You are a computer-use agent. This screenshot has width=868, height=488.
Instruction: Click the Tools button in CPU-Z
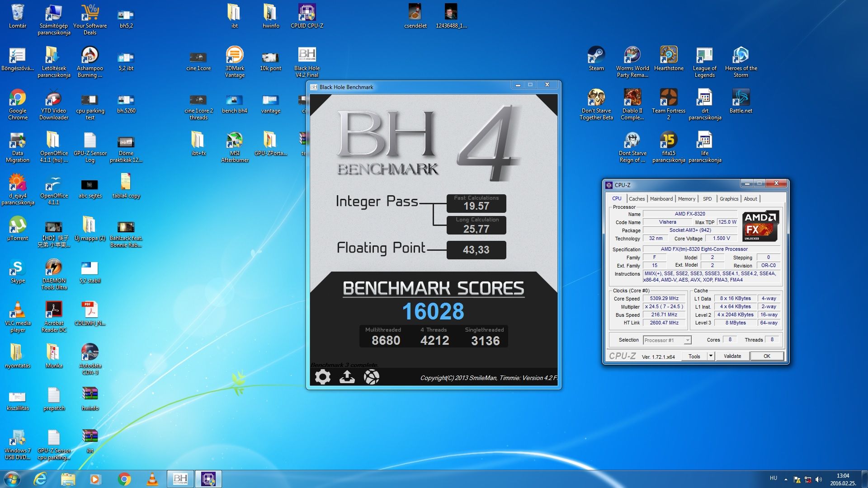(694, 356)
